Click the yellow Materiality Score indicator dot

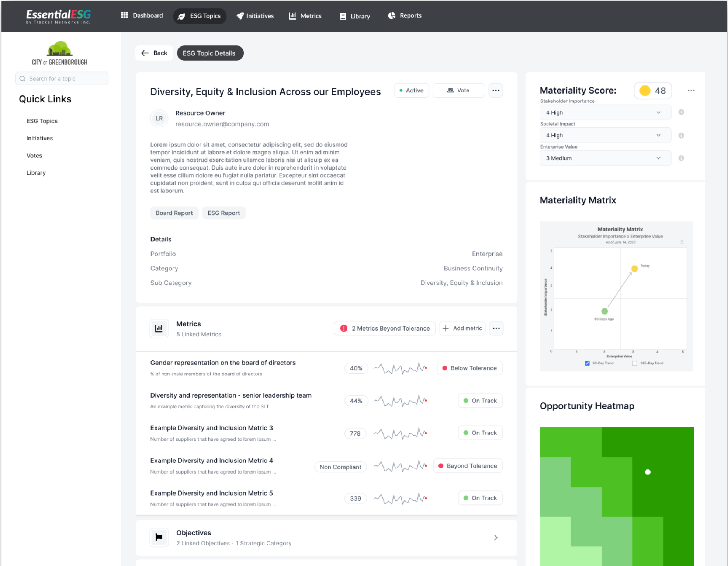[645, 90]
